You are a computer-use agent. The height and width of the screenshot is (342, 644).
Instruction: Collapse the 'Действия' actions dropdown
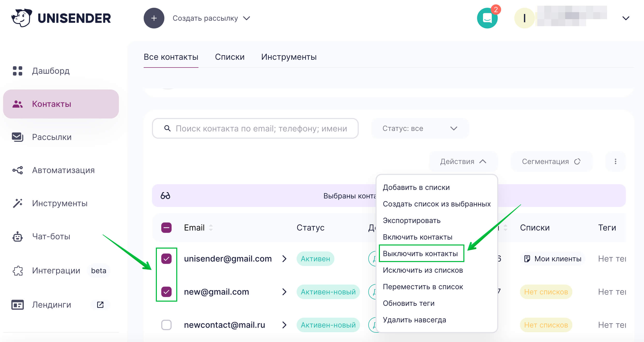pos(463,162)
